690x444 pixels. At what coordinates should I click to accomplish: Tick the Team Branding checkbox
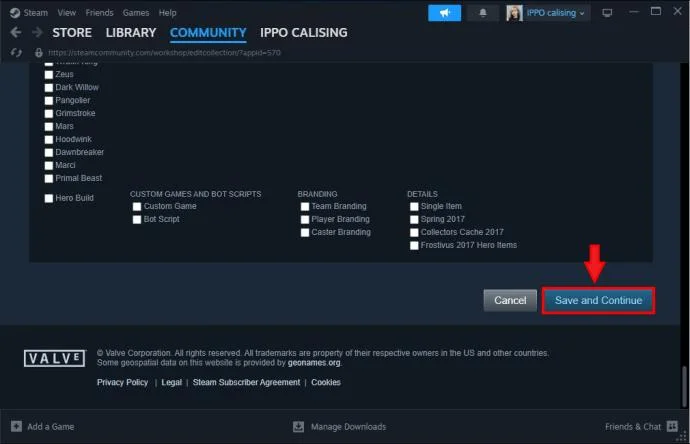[305, 206]
